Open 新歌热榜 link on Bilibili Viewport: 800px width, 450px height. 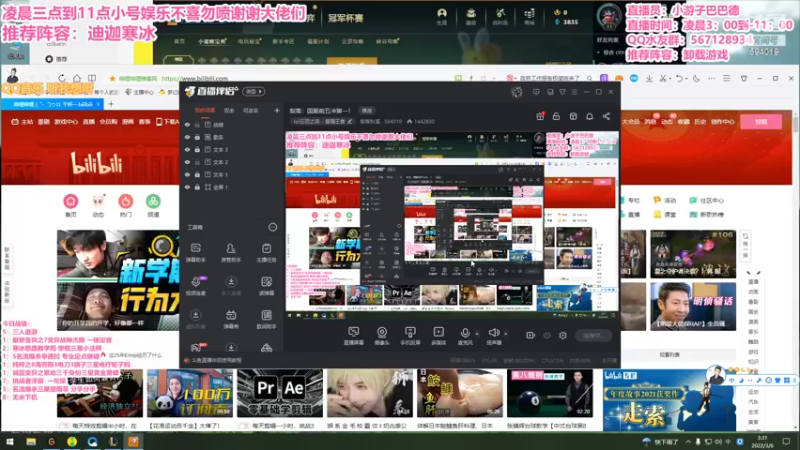707,214
